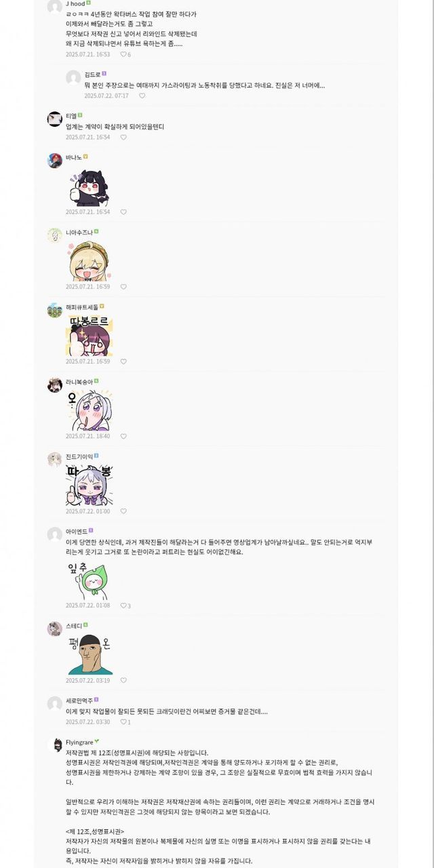Image resolution: width=434 pixels, height=868 pixels.
Task: Like 니아수즈나's sticker comment heart
Action: 123,286
